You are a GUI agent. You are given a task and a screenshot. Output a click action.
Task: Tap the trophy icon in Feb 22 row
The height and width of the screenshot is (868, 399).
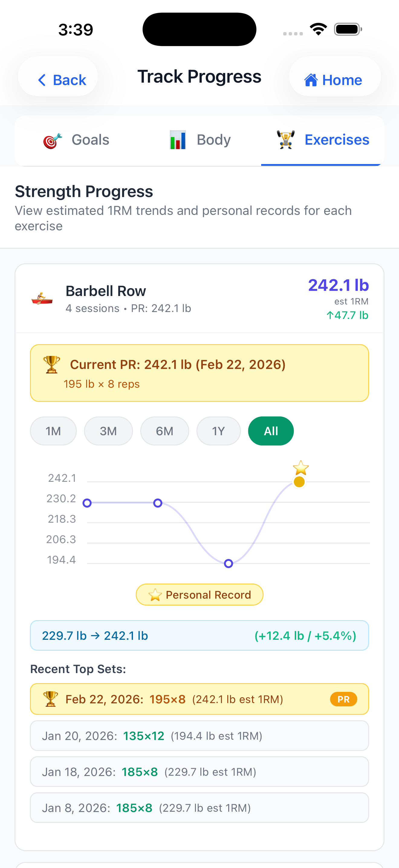50,699
